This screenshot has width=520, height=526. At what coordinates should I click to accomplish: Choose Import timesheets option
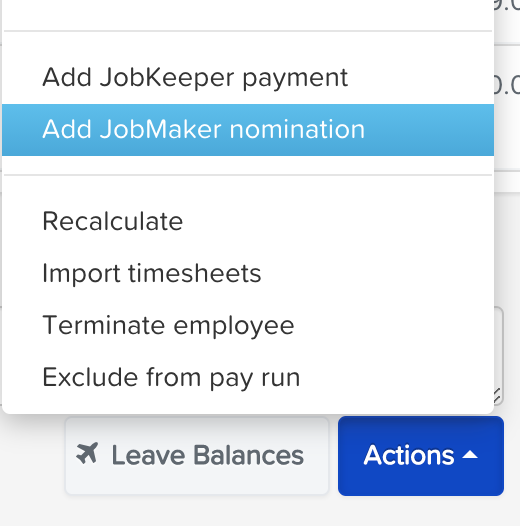pyautogui.click(x=248, y=273)
